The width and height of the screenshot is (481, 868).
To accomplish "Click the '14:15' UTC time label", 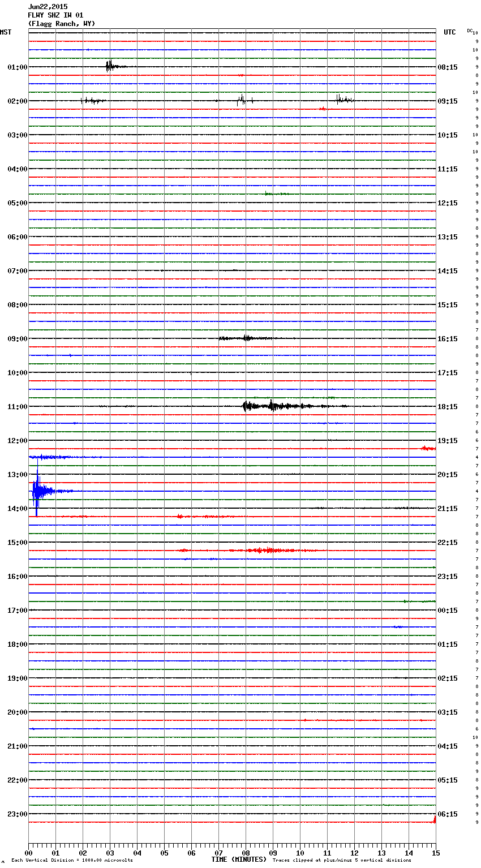I will coord(448,271).
